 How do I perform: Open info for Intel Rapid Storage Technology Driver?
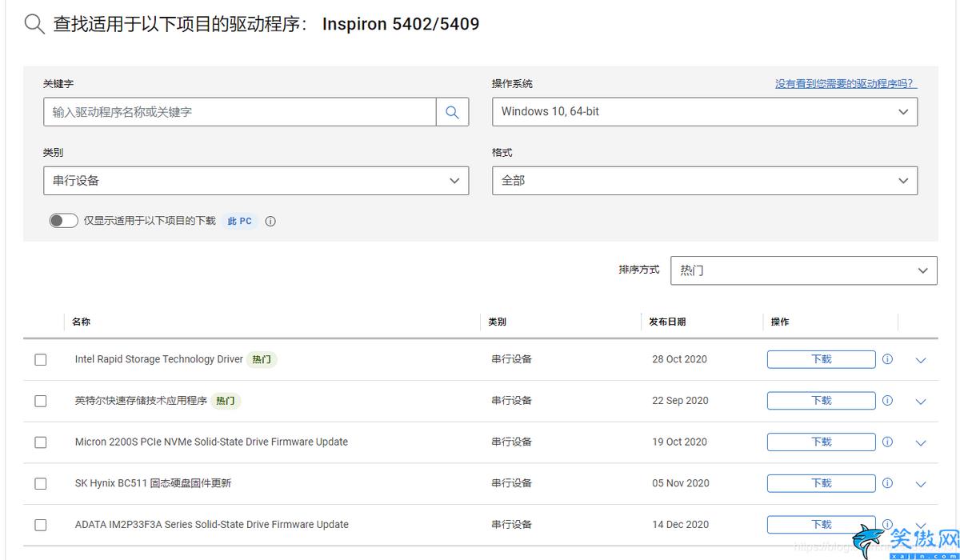[x=887, y=359]
